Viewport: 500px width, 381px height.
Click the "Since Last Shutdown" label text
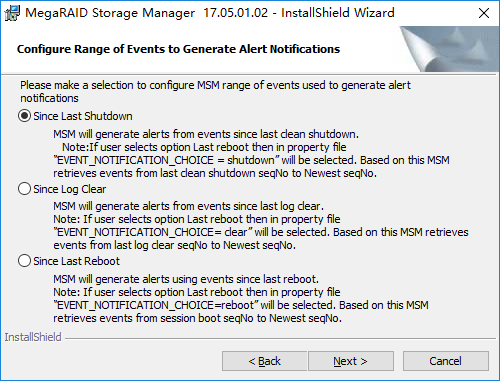(83, 116)
